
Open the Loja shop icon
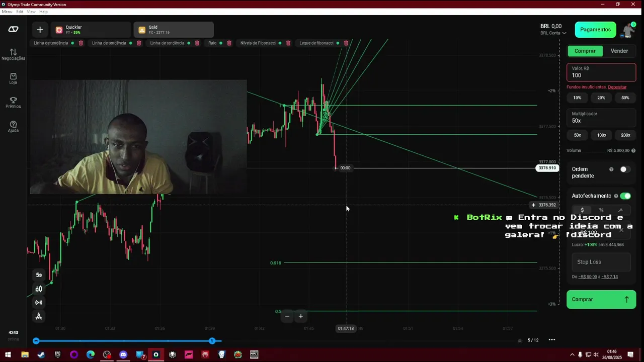[x=13, y=78]
